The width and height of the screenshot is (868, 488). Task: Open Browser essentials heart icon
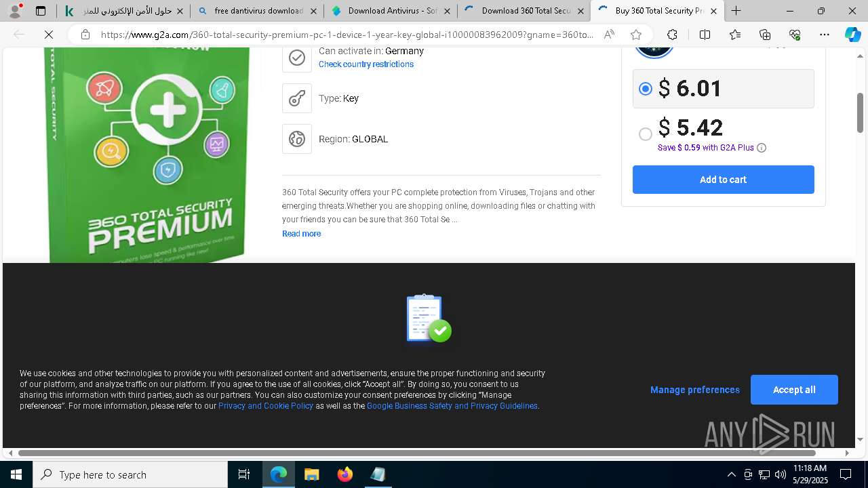tap(795, 35)
